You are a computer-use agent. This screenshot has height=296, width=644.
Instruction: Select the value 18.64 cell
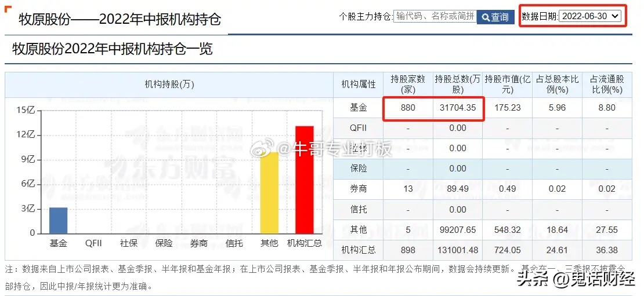[x=557, y=229]
